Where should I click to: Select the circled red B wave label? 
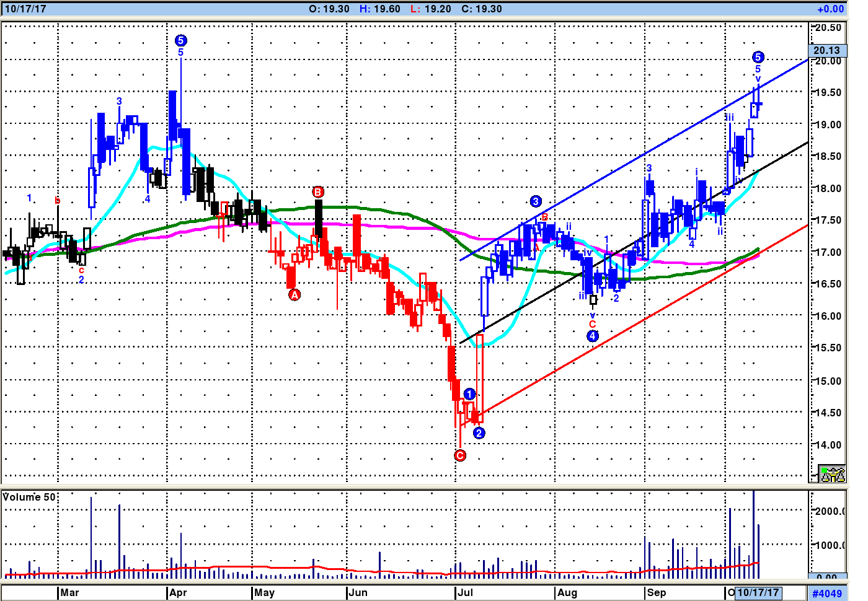(x=318, y=192)
